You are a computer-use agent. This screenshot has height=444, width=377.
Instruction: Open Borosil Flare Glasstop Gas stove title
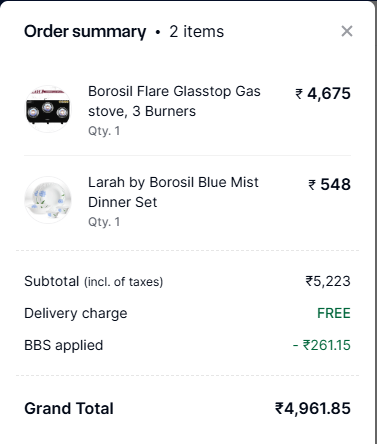(x=174, y=101)
